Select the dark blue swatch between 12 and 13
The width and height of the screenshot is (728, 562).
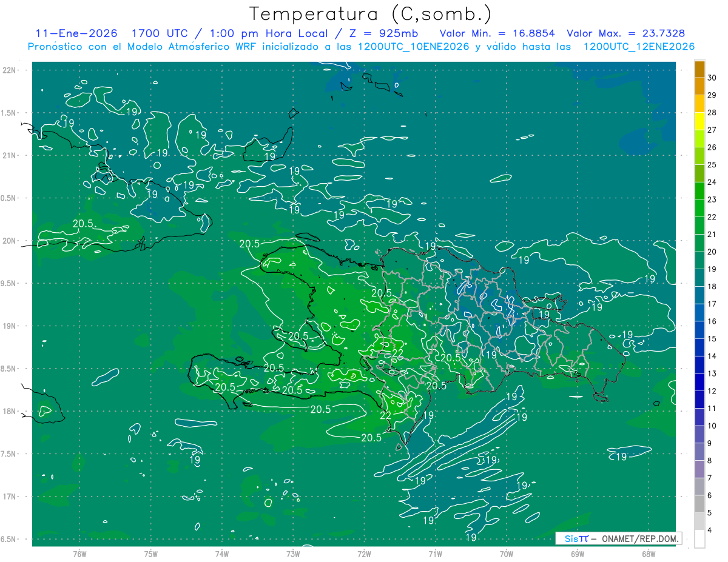point(700,383)
